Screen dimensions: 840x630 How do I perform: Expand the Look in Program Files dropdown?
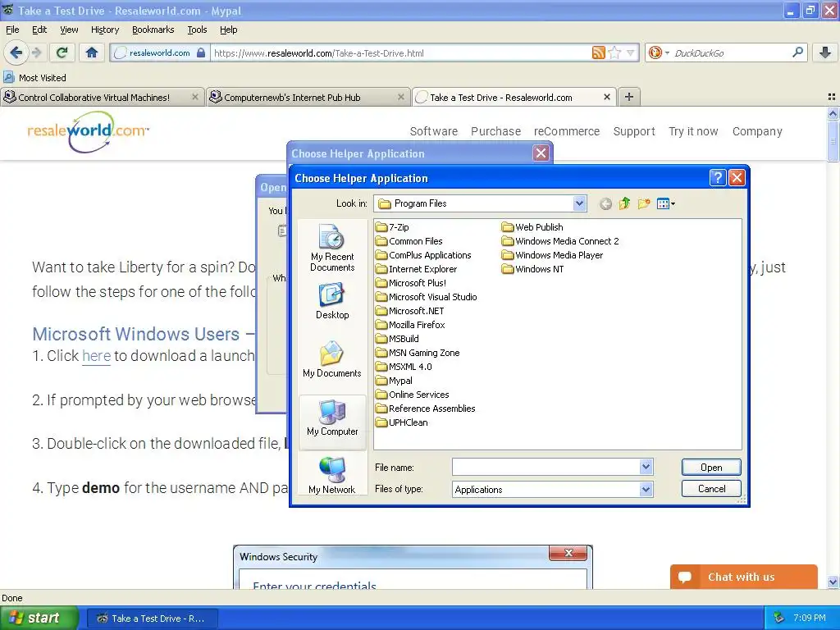579,203
